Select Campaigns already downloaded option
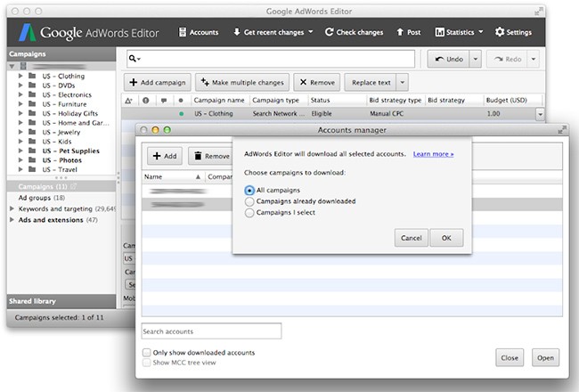Viewport: 579px width, 392px height. coord(249,201)
